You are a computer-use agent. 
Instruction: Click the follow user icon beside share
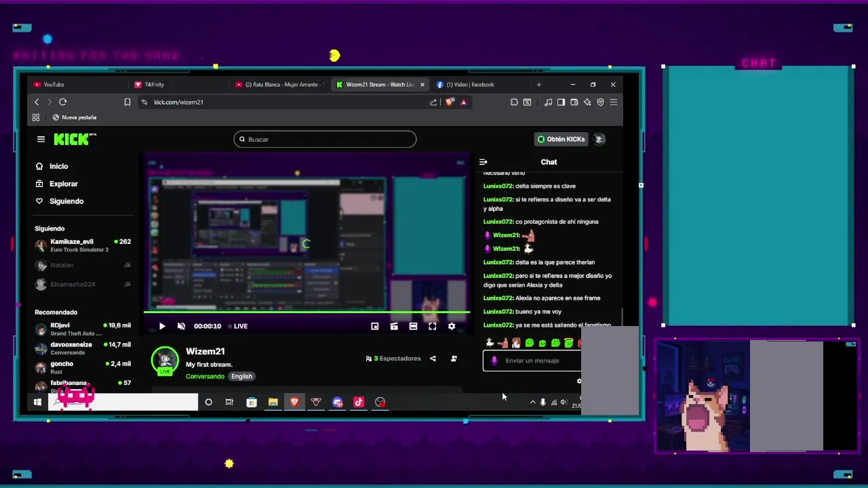click(x=454, y=359)
